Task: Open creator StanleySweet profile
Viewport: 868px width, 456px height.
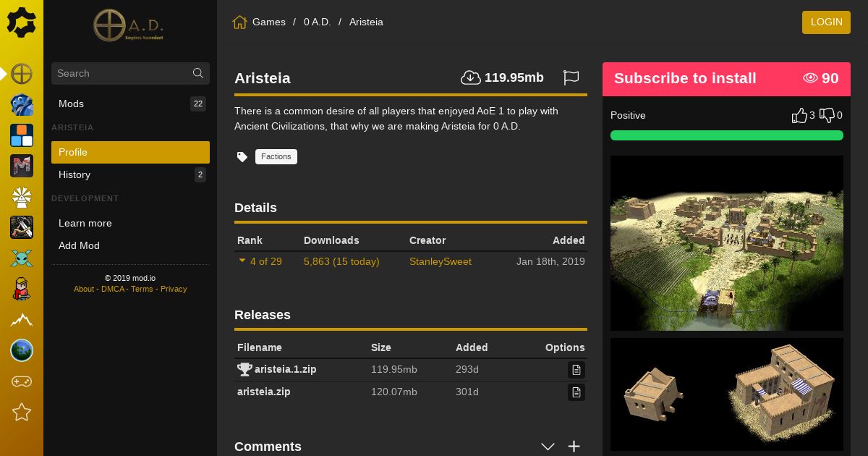Action: tap(441, 261)
